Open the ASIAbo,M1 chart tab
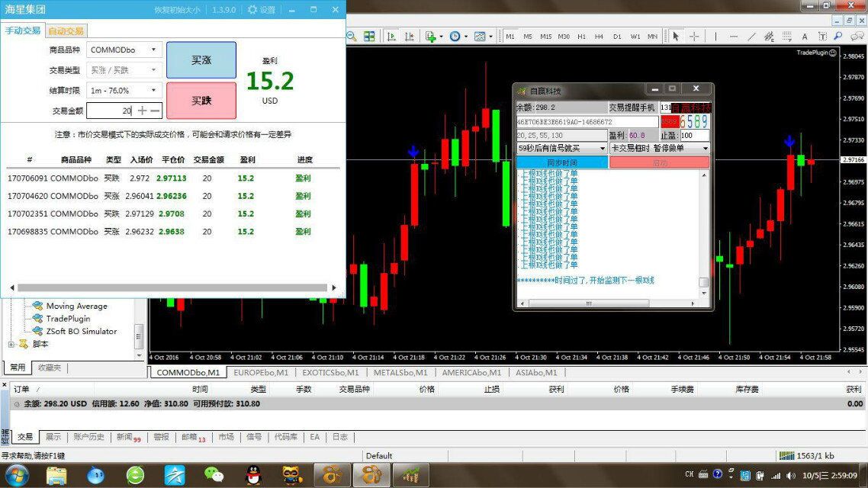This screenshot has width=868, height=488. pos(536,373)
